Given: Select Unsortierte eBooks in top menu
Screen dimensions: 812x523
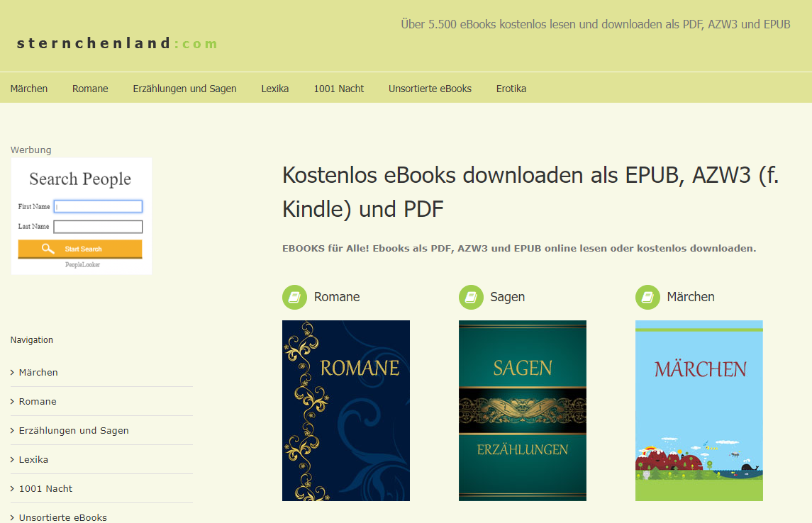Looking at the screenshot, I should coord(430,89).
